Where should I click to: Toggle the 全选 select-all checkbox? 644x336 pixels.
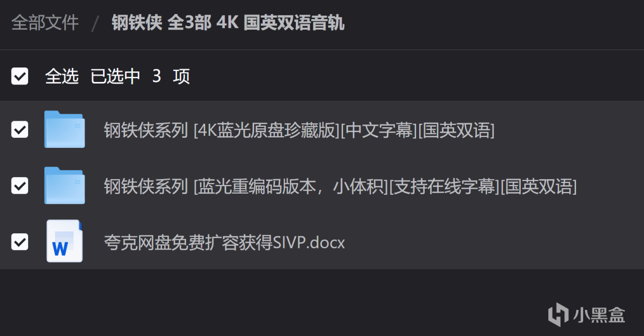[20, 76]
